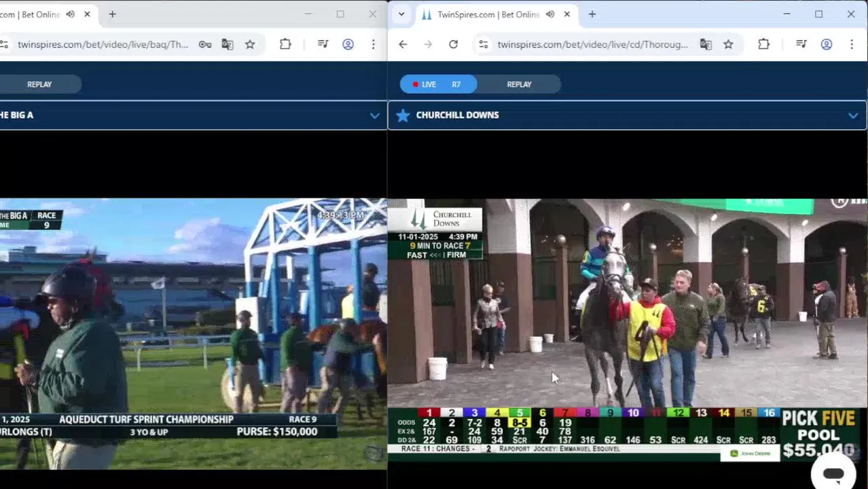Screen dimensions: 868x489
Task: Close the TwinSpires.com tab in the right window
Action: pyautogui.click(x=566, y=14)
